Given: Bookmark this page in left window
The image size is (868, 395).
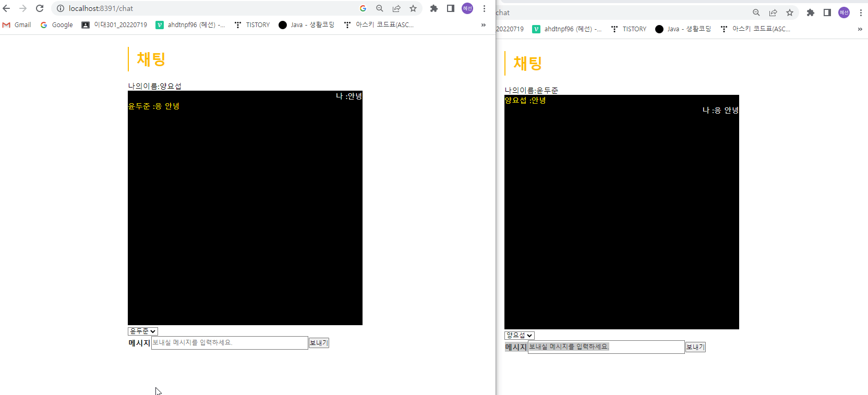Looking at the screenshot, I should (413, 8).
